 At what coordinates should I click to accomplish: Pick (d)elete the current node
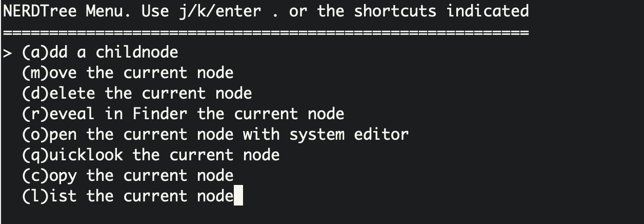click(137, 94)
